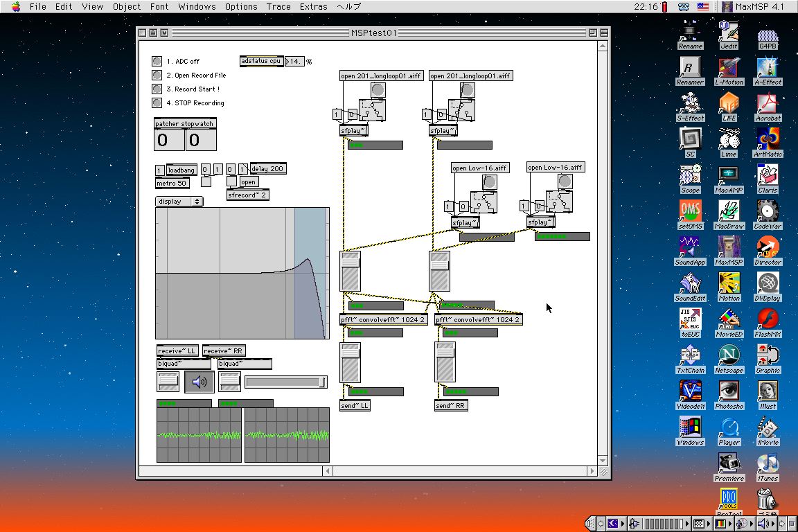Click the bang next to '2. Open Record File'

[157, 75]
